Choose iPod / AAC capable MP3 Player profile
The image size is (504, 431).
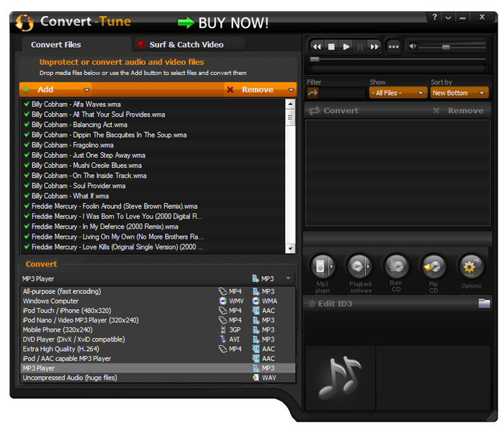(158, 359)
